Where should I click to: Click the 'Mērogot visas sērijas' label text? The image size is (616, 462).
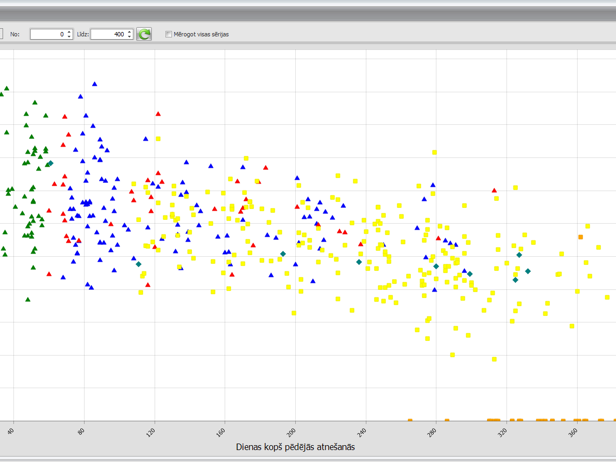tap(202, 34)
